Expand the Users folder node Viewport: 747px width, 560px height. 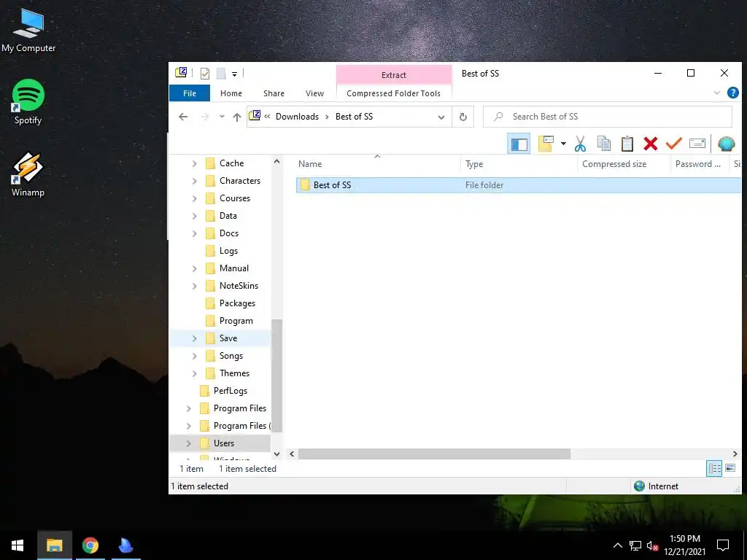(189, 443)
